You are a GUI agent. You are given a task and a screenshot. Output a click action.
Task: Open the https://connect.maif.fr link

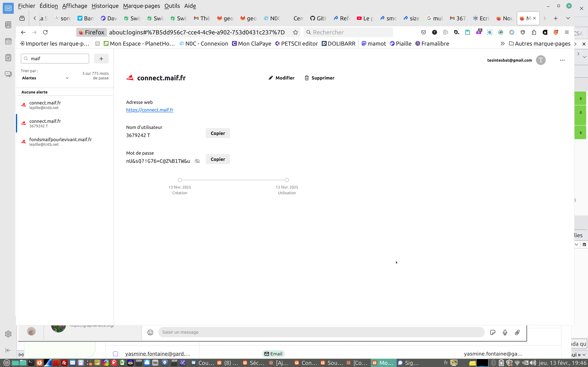(150, 110)
